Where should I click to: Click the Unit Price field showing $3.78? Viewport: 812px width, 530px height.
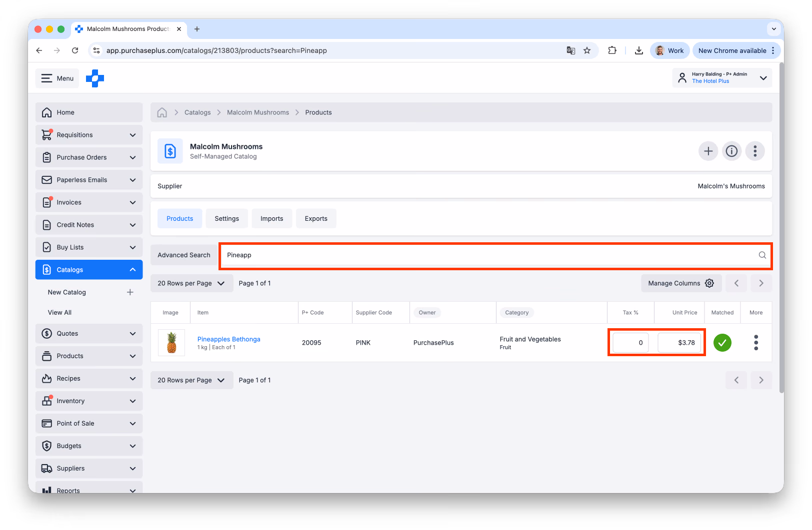click(679, 343)
